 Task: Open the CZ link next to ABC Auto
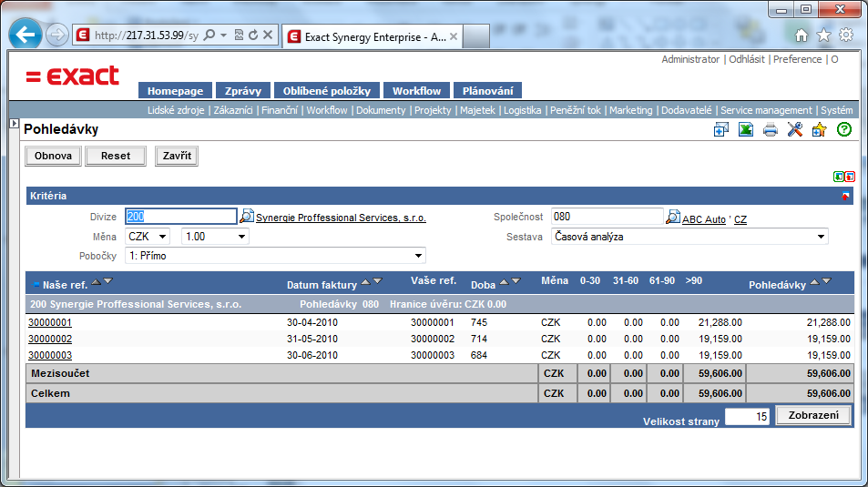[x=740, y=219]
